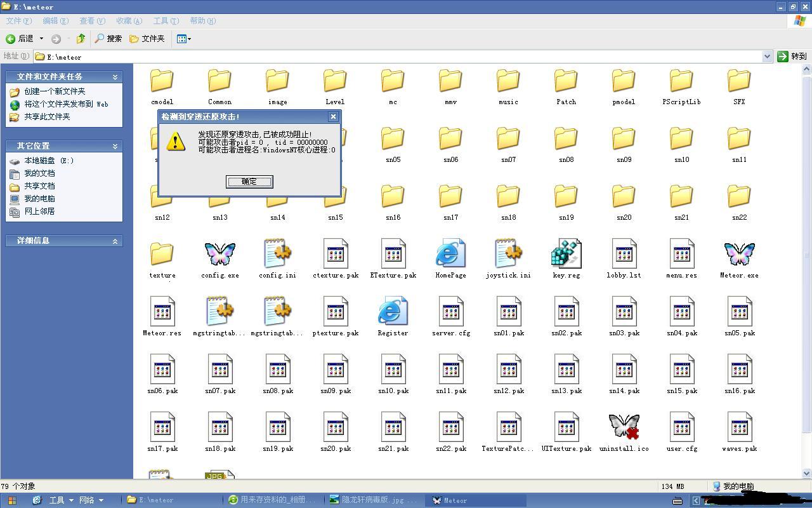Viewport: 812px width, 508px height.
Task: Open the 查看 menu
Action: (92, 21)
